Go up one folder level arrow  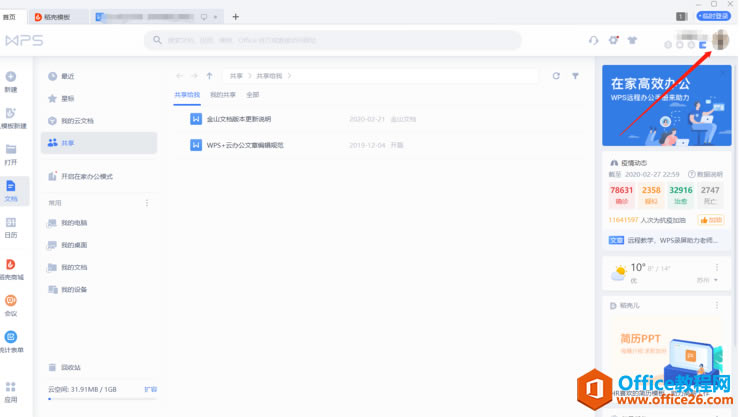[x=210, y=76]
